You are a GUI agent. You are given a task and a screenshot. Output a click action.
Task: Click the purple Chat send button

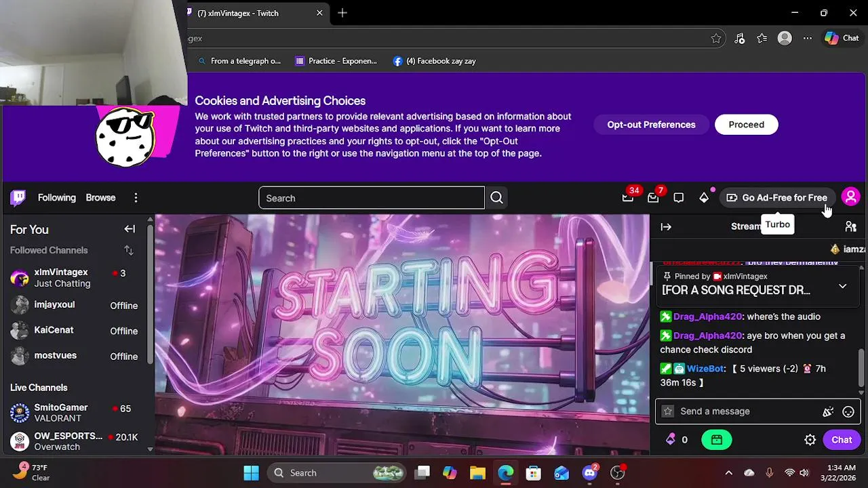coord(842,440)
